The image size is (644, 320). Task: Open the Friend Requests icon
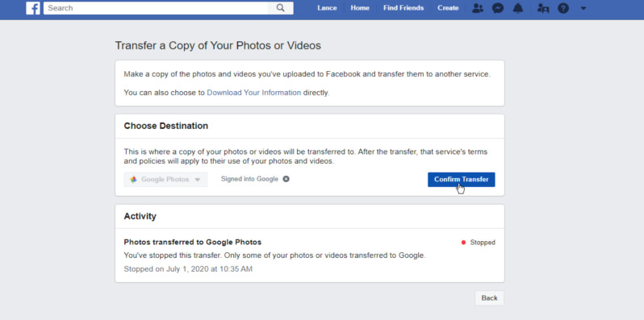(x=478, y=8)
